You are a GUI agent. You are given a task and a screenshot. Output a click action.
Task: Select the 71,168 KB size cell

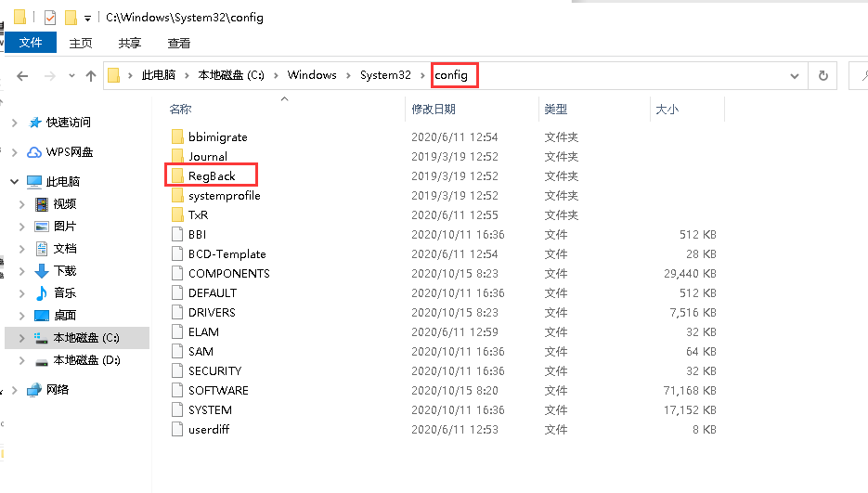[x=690, y=391]
